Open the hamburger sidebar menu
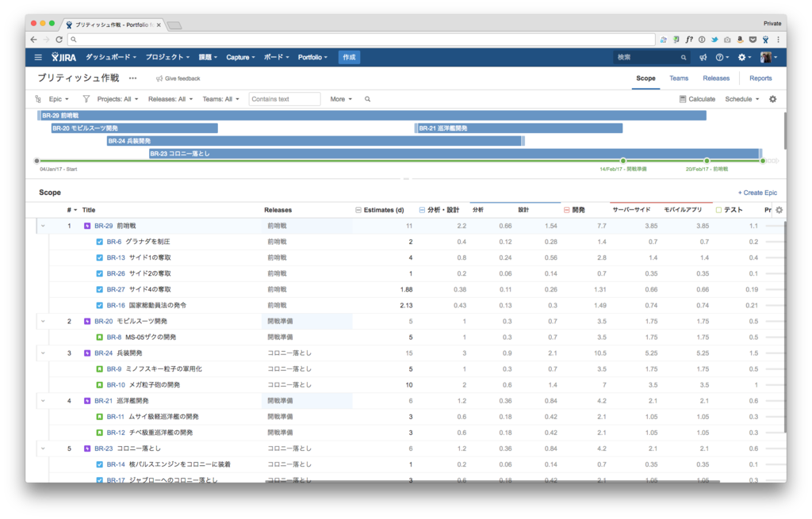 coord(38,57)
